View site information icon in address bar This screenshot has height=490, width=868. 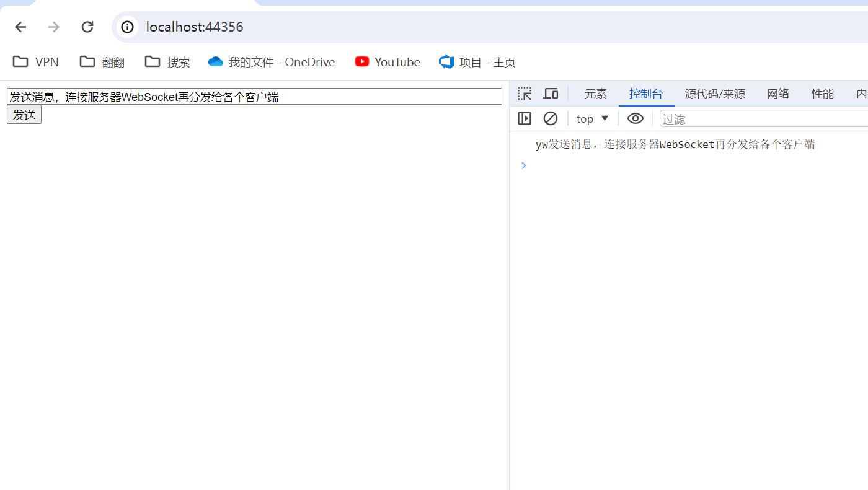click(127, 27)
